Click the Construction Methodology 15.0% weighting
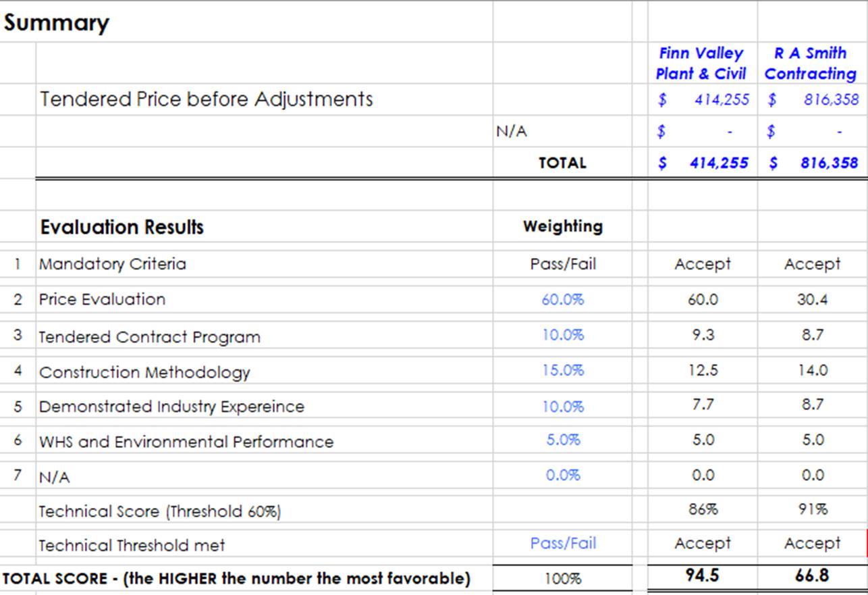Image resolution: width=868 pixels, height=595 pixels. click(x=562, y=370)
